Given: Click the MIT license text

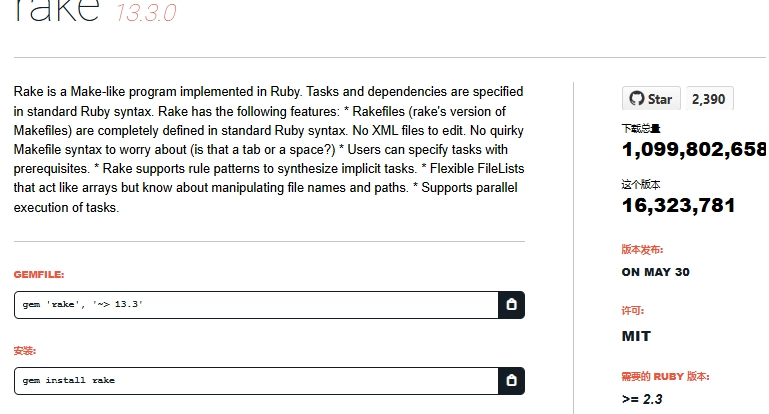Looking at the screenshot, I should click(x=636, y=336).
